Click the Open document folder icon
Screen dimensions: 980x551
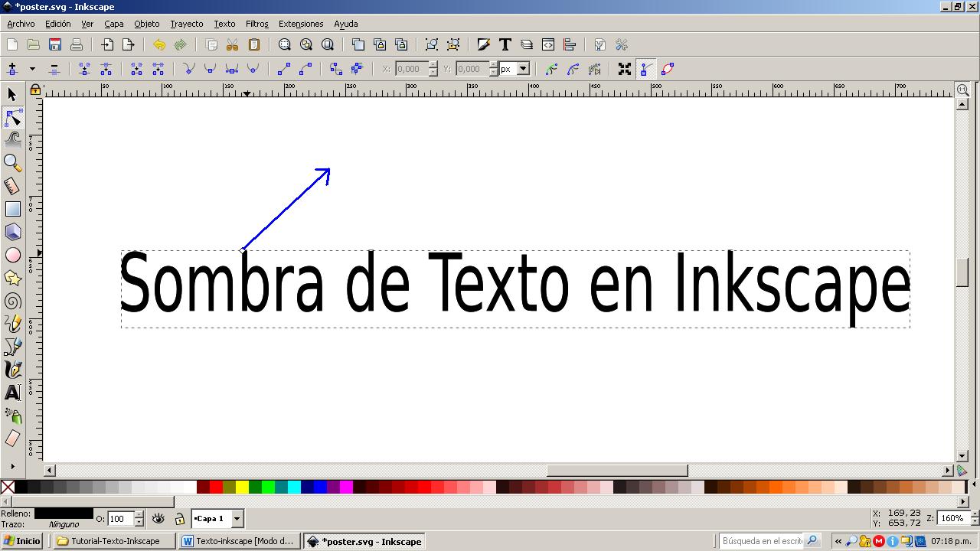(x=34, y=44)
